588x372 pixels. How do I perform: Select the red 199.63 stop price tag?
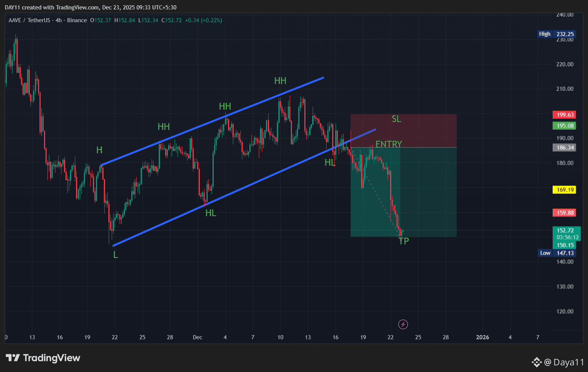pyautogui.click(x=564, y=115)
